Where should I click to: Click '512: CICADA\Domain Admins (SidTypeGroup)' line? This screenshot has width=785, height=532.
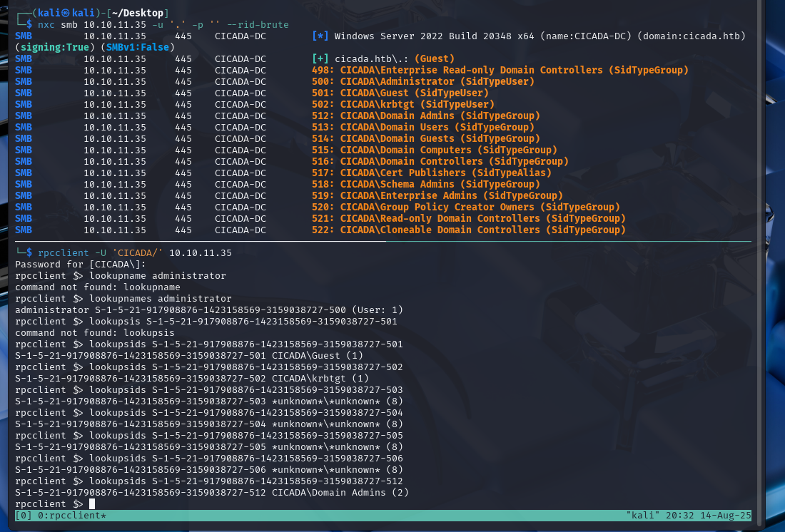(425, 116)
